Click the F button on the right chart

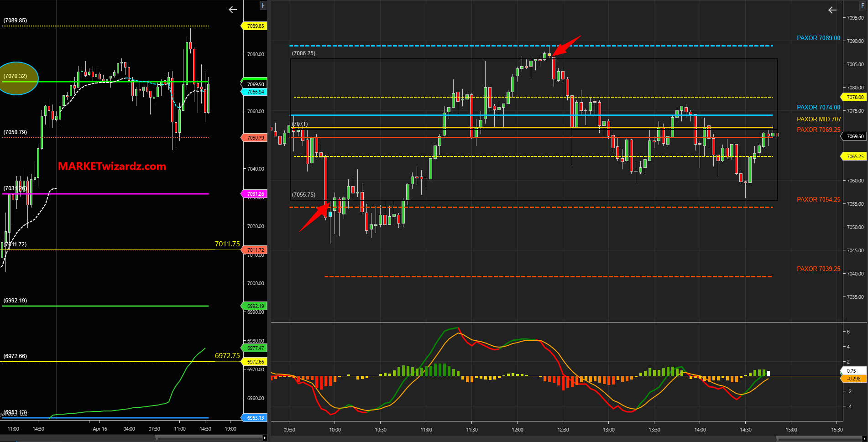click(x=863, y=5)
